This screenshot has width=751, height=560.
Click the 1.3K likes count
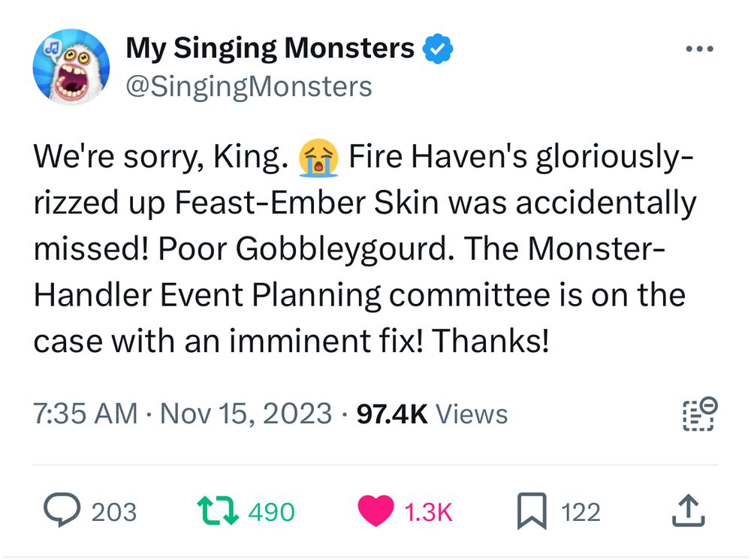[429, 512]
